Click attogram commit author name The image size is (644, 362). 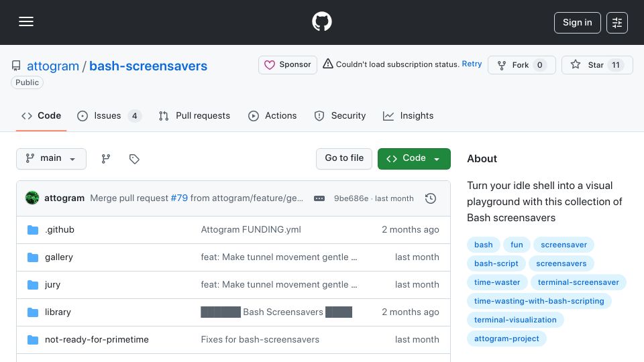64,198
